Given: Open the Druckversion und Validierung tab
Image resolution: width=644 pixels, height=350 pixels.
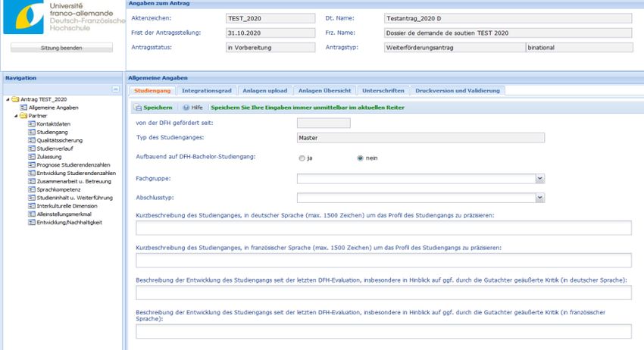Looking at the screenshot, I should [x=458, y=90].
